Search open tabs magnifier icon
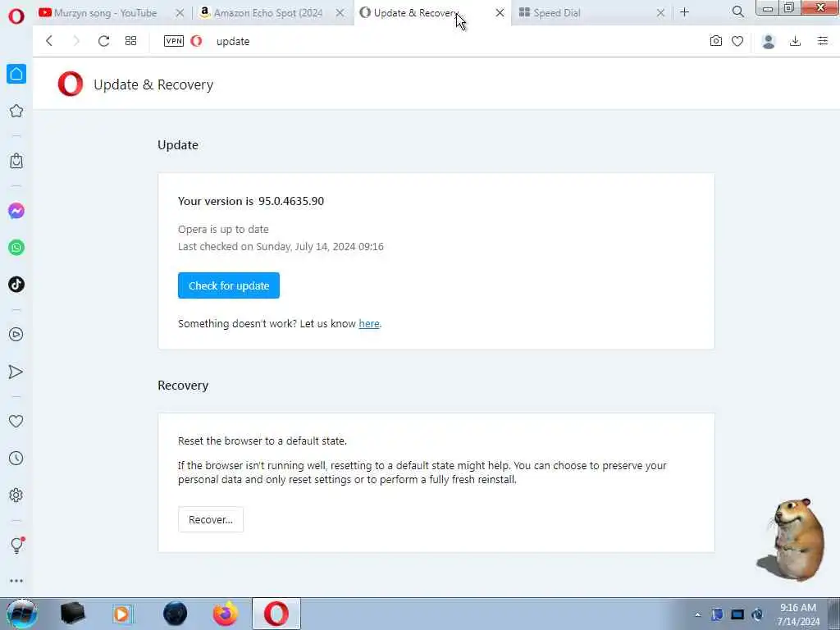 [737, 11]
